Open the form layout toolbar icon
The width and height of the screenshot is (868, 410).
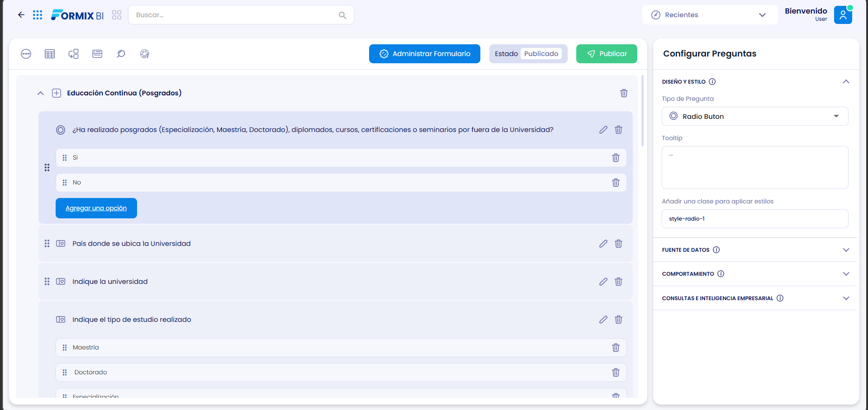[x=97, y=54]
